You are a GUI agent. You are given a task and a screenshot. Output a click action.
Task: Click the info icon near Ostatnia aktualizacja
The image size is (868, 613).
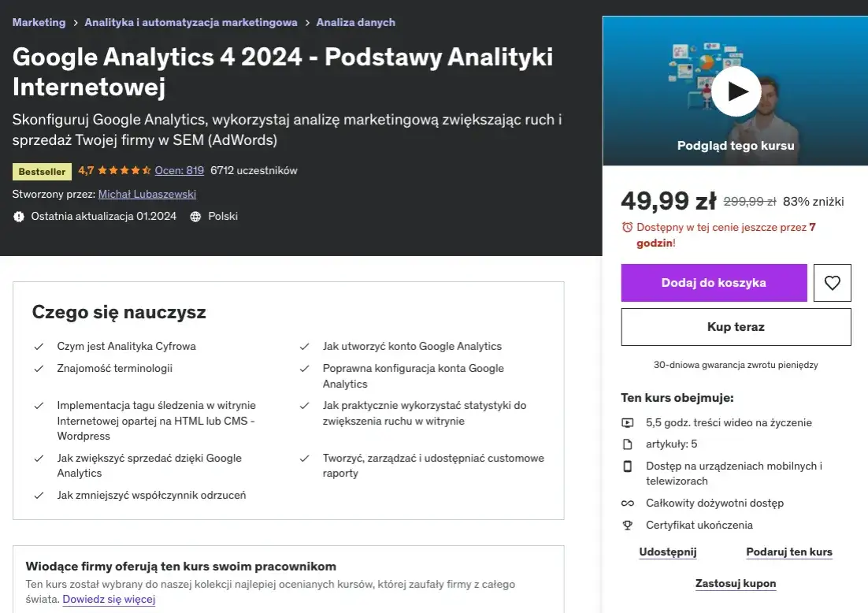coord(19,216)
